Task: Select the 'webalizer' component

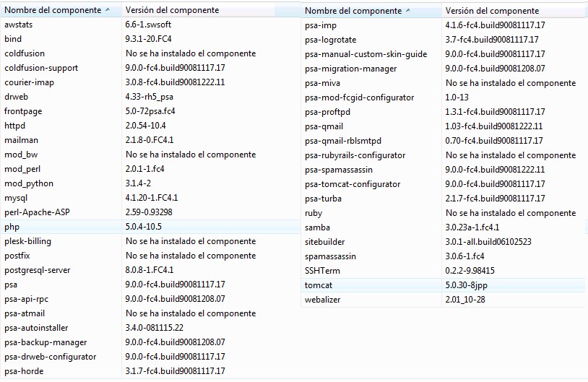Action: click(322, 300)
